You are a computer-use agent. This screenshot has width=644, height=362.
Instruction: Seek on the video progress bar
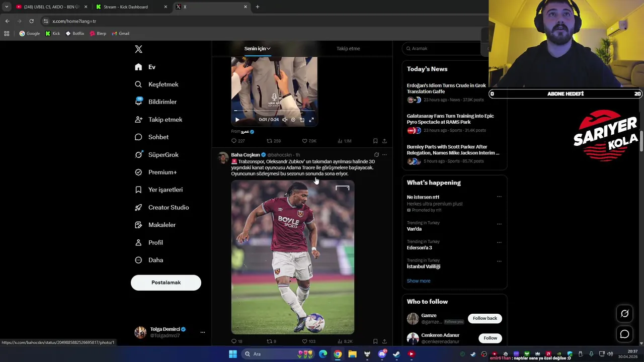[274, 111]
